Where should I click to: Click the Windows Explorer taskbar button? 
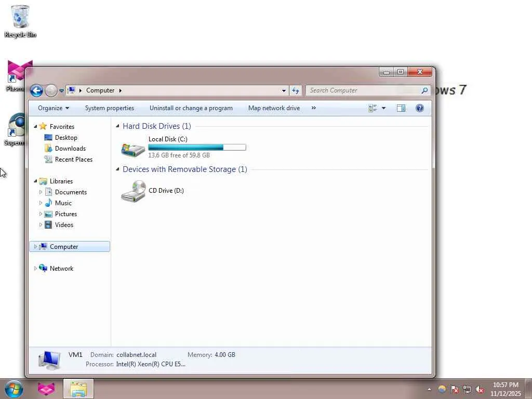point(78,389)
